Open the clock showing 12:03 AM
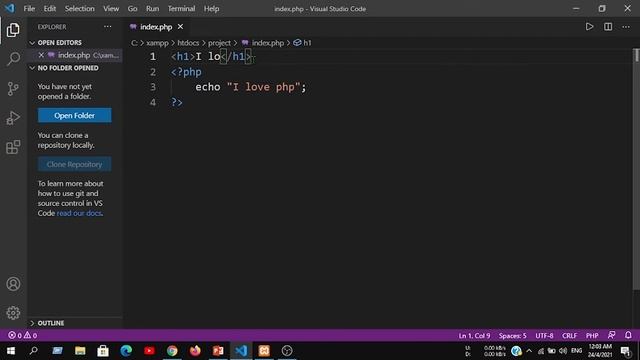 tap(600, 351)
